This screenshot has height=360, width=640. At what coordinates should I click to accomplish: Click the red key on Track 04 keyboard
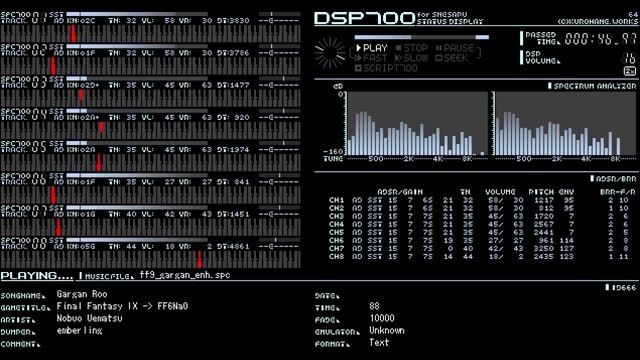[101, 127]
